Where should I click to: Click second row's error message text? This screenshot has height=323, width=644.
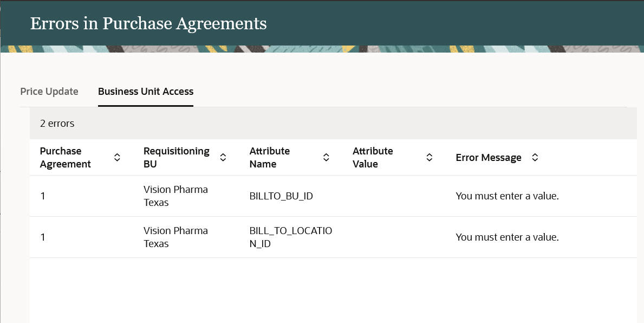(507, 237)
